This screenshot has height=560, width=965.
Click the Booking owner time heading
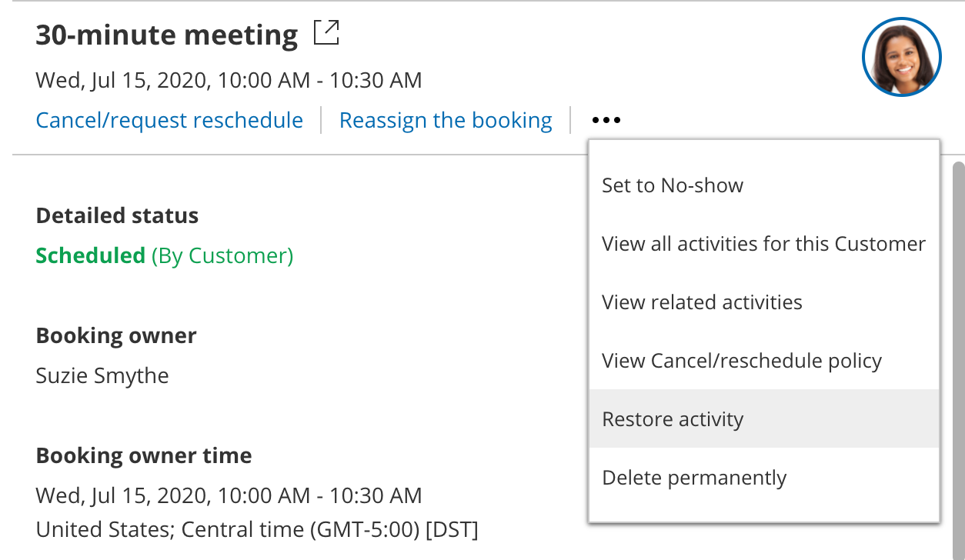coord(144,455)
